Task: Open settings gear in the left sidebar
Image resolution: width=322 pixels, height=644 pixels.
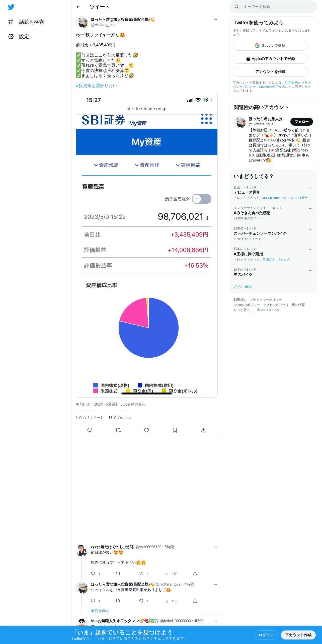Action: coord(11,36)
